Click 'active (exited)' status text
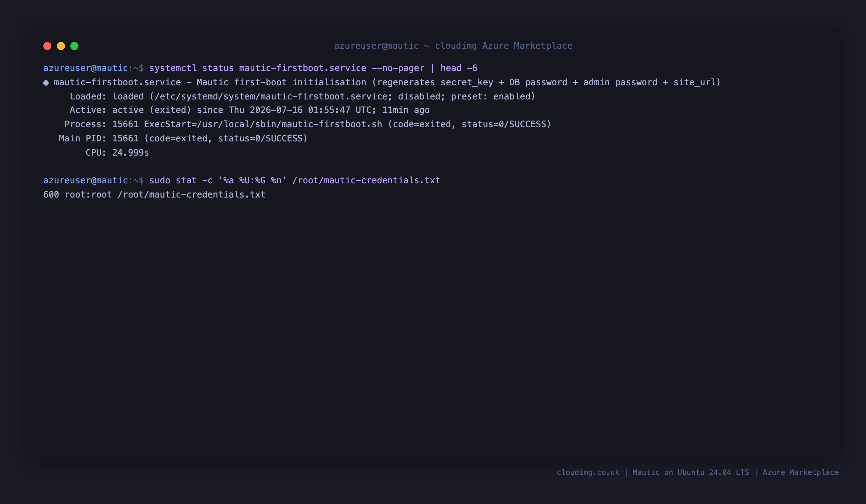Screen dimensions: 866x504 coord(152,110)
